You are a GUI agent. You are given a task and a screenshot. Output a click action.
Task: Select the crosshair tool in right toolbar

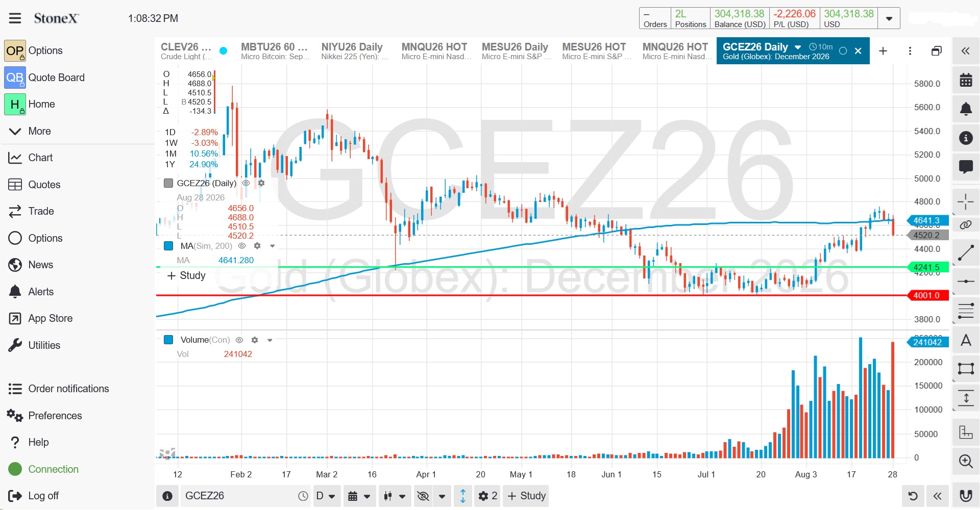pyautogui.click(x=965, y=201)
